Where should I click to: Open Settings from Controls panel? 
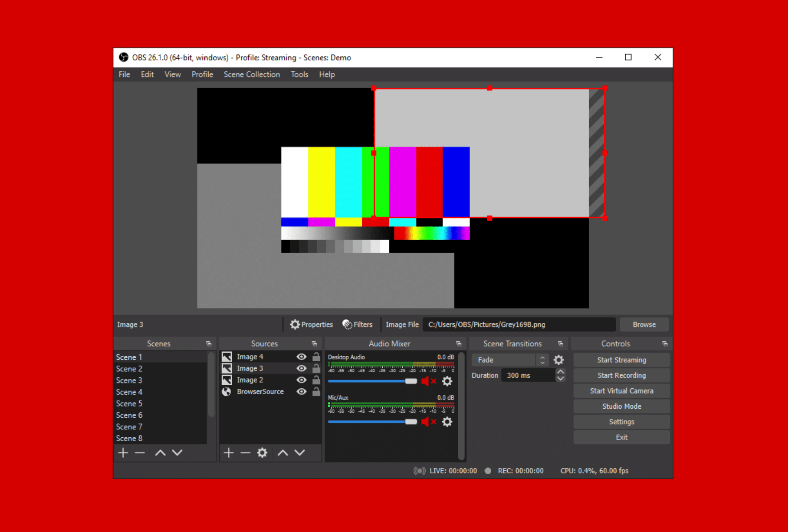[622, 422]
